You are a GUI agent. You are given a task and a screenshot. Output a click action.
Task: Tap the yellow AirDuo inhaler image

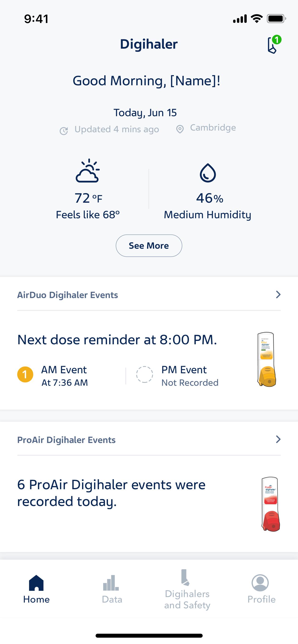267,359
